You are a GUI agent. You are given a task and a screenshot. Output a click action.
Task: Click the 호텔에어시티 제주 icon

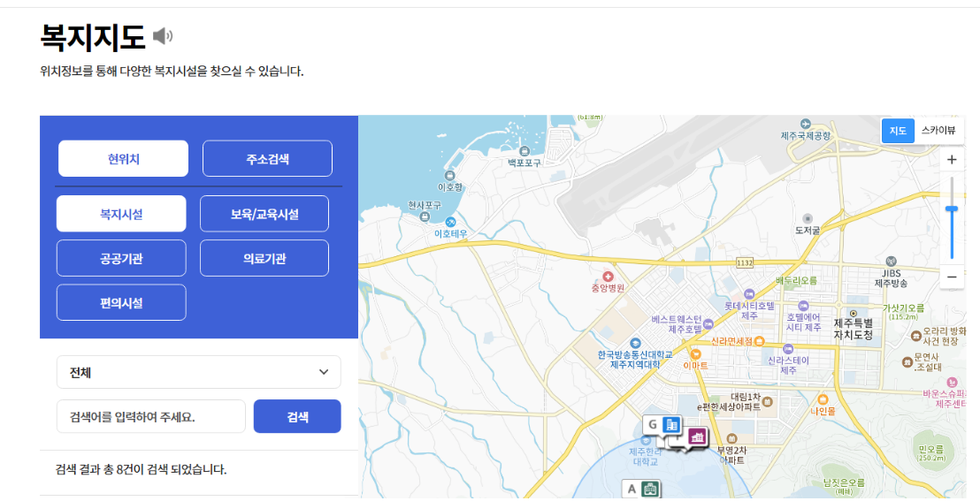click(803, 306)
